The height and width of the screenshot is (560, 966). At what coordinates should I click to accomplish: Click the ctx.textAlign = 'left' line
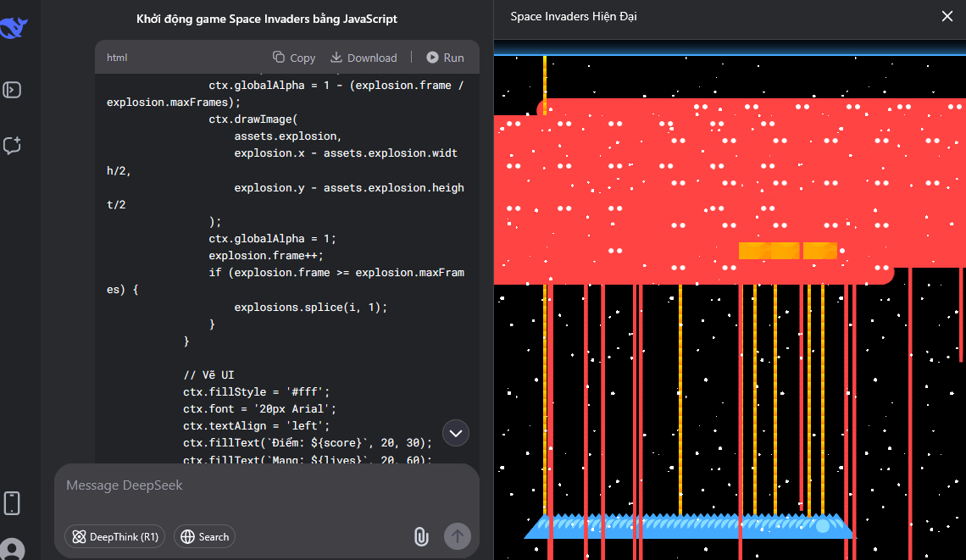tap(256, 425)
